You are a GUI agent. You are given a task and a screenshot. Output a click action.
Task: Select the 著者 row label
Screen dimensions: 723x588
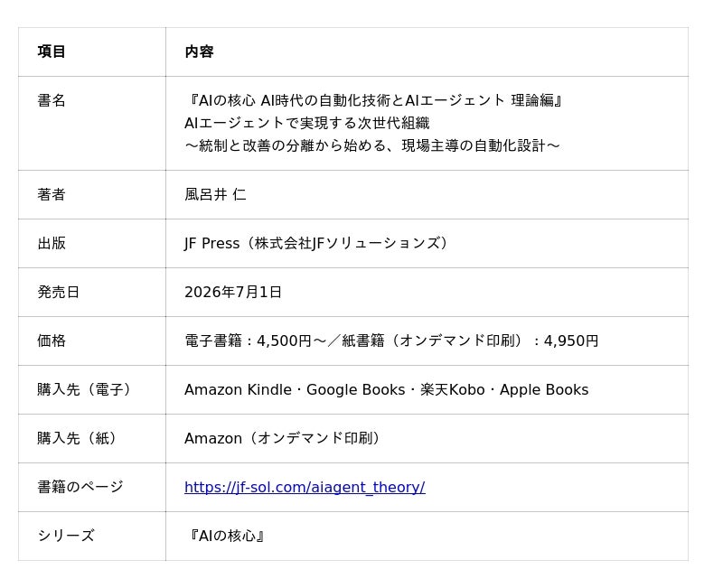(x=52, y=194)
